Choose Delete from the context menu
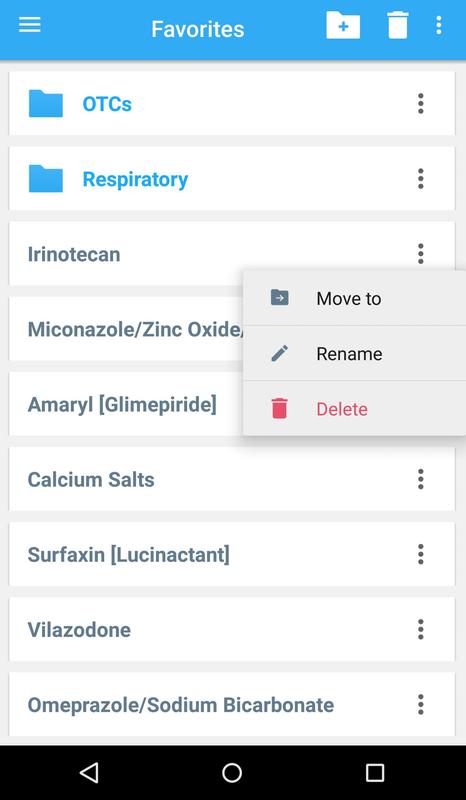This screenshot has width=466, height=800. coord(355,409)
